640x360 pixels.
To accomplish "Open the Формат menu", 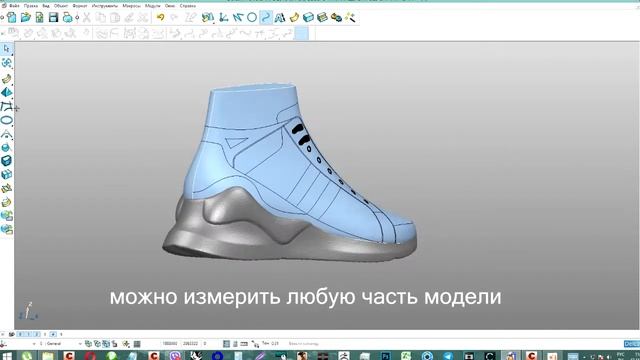I will coord(80,6).
